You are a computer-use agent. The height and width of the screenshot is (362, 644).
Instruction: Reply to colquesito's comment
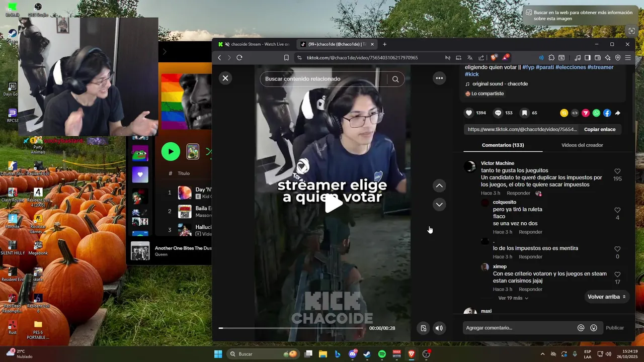point(530,232)
